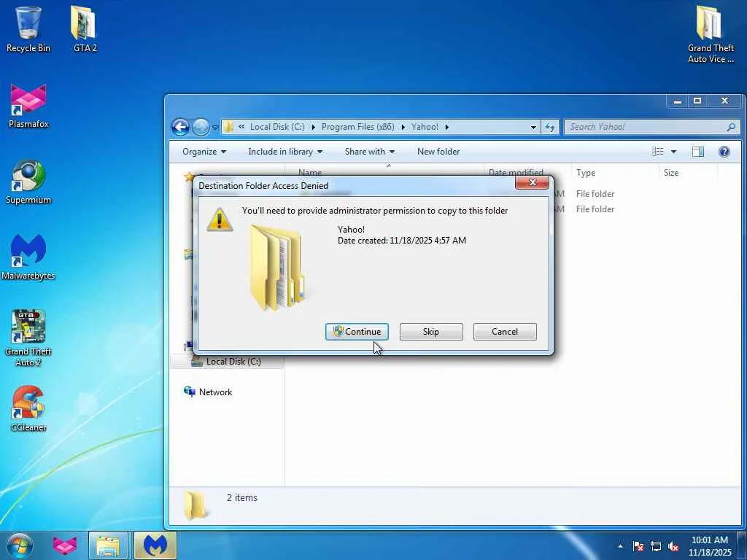Select Malwarebytes taskbar button
747x560 pixels.
(155, 545)
